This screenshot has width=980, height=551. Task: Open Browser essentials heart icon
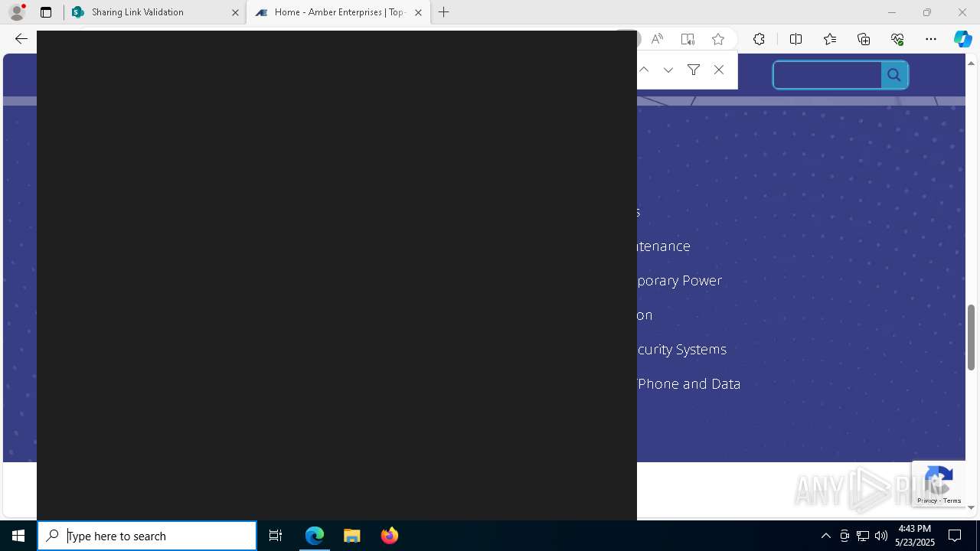pyautogui.click(x=897, y=39)
